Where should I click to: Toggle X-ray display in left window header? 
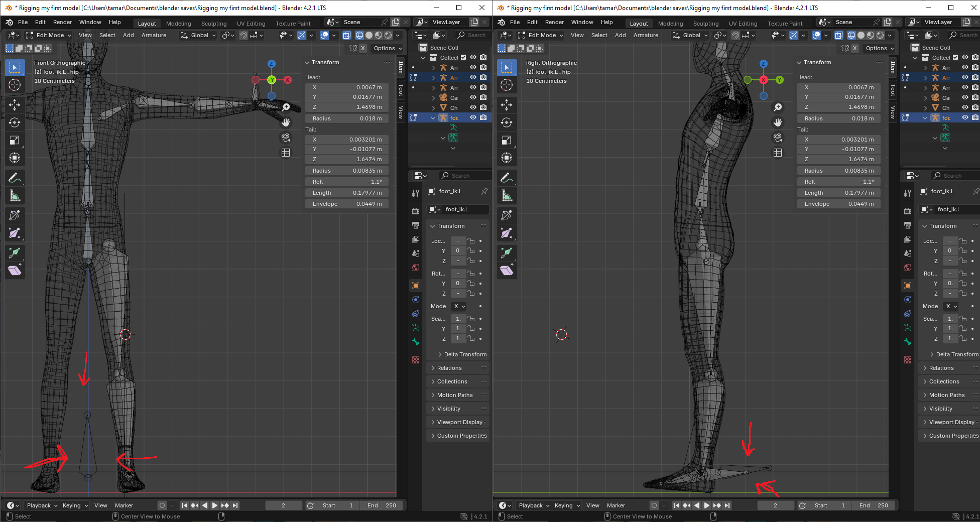(346, 35)
